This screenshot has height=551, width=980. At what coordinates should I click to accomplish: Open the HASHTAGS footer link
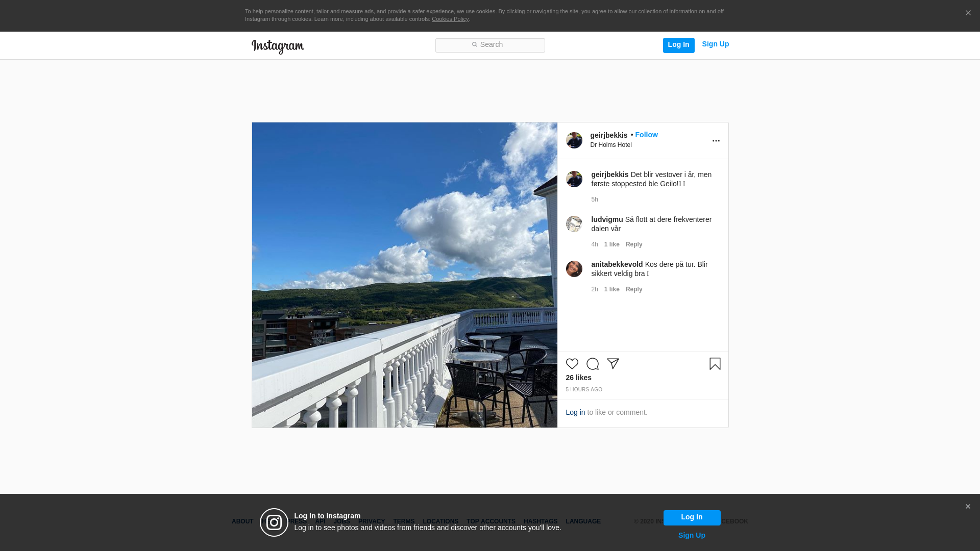(540, 521)
